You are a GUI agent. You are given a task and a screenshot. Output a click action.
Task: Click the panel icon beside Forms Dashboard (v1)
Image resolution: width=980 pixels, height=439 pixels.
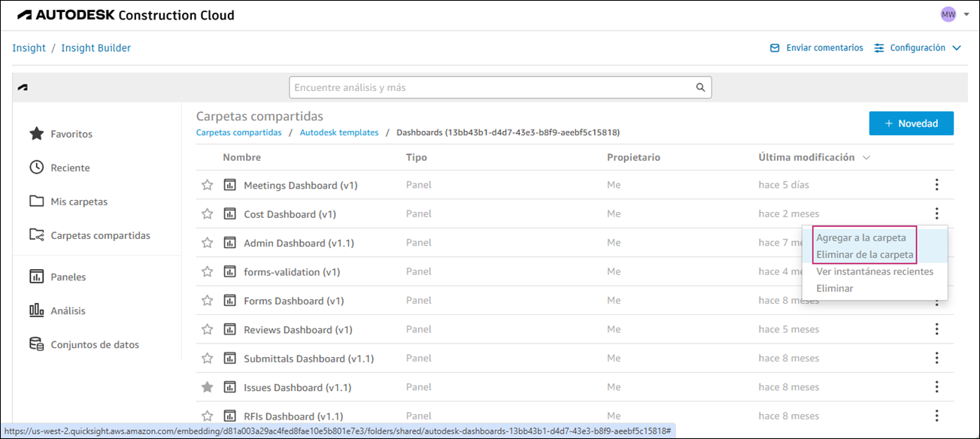(x=230, y=301)
